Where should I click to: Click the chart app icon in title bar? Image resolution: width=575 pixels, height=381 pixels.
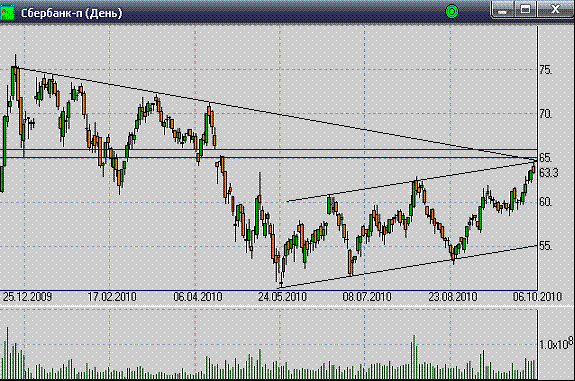coord(7,12)
